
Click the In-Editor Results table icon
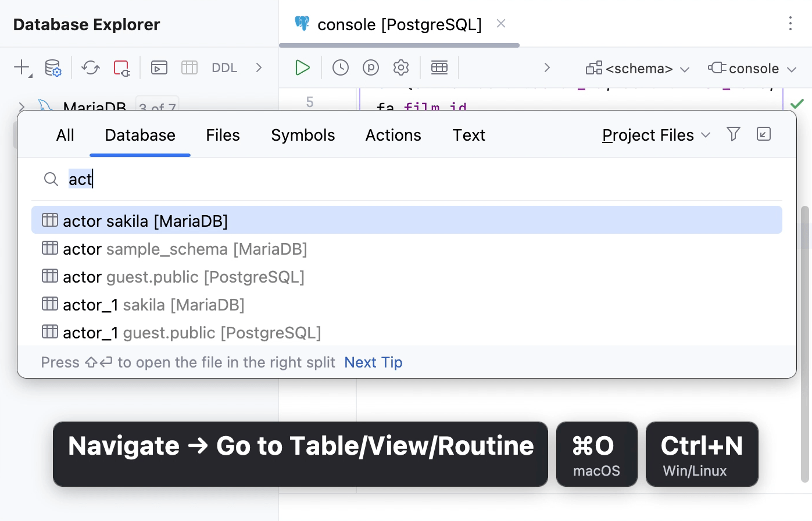pyautogui.click(x=439, y=68)
